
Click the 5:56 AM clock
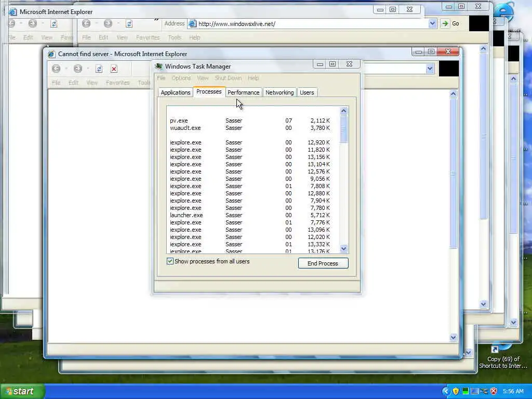513,391
